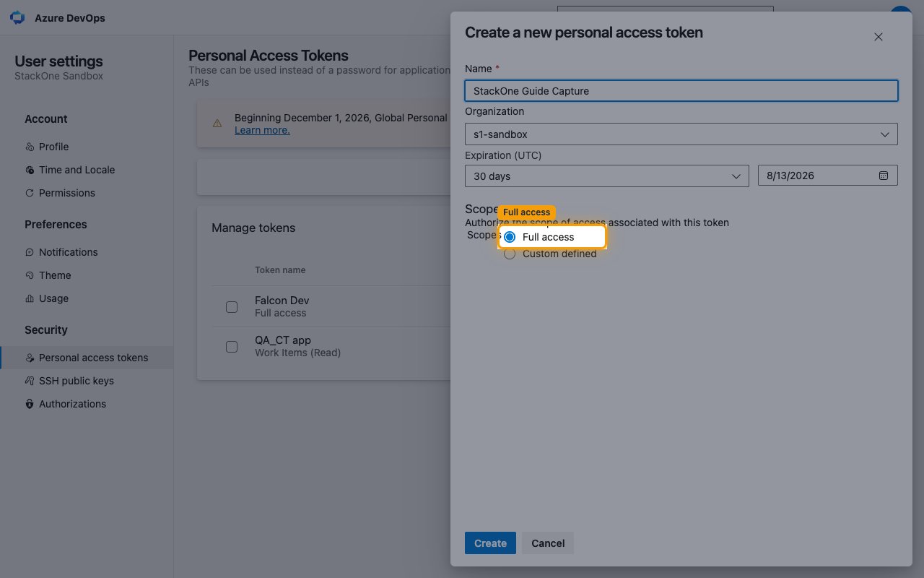Click the token Name input field
924x578 pixels.
tap(681, 91)
